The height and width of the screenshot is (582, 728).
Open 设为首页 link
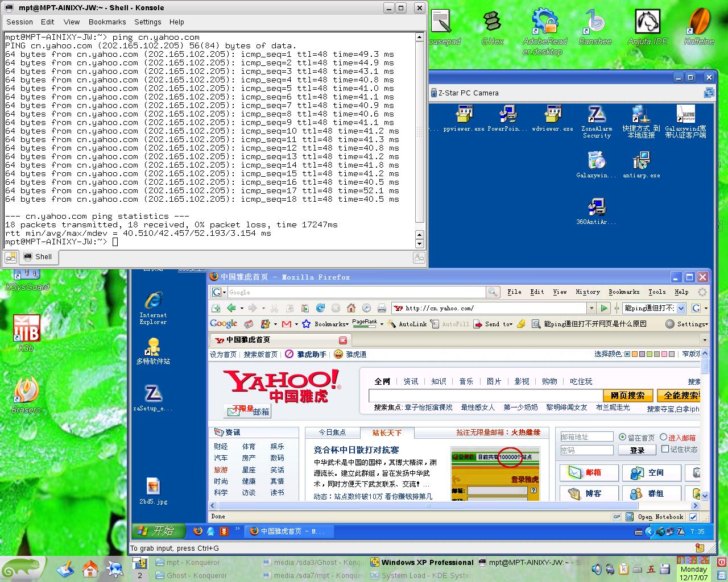(223, 354)
